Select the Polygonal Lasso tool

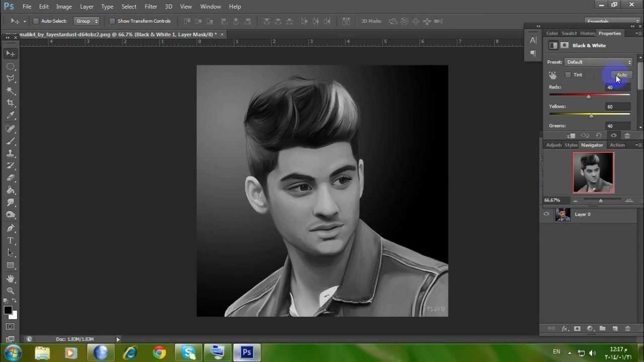click(x=11, y=78)
